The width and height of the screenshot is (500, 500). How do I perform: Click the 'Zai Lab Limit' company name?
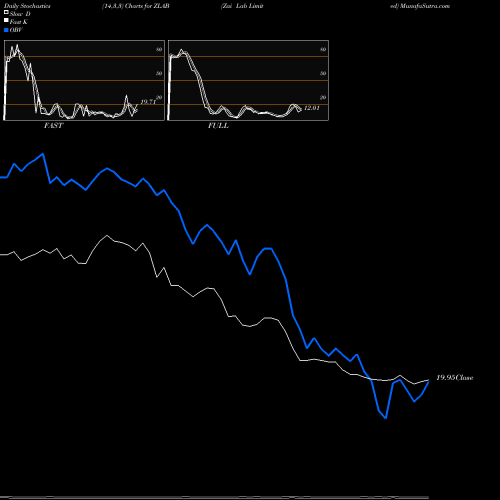pos(242,6)
